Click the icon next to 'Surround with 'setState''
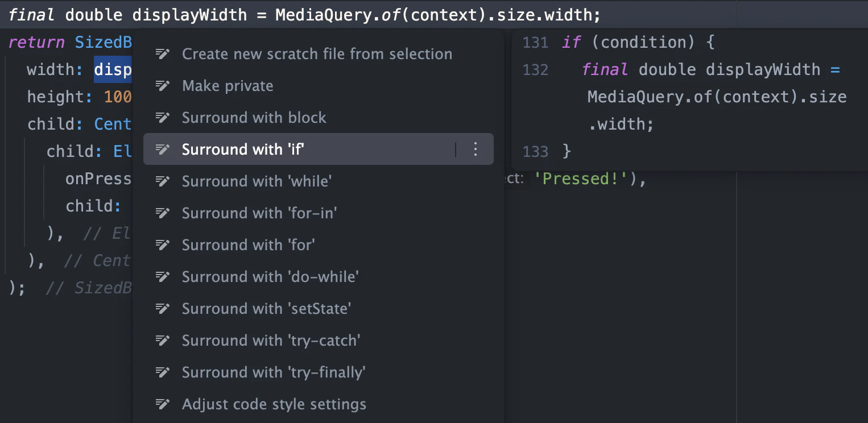Screen dimensions: 868x423 pyautogui.click(x=162, y=308)
